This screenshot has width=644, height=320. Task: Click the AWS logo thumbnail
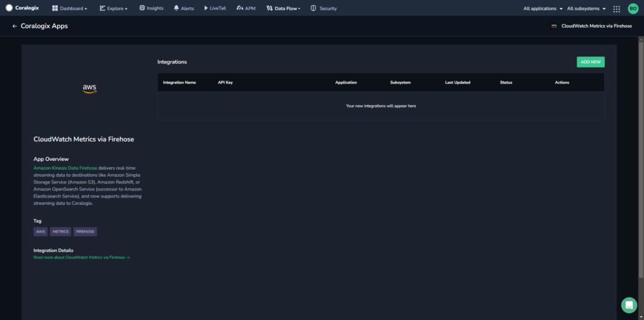pyautogui.click(x=89, y=89)
